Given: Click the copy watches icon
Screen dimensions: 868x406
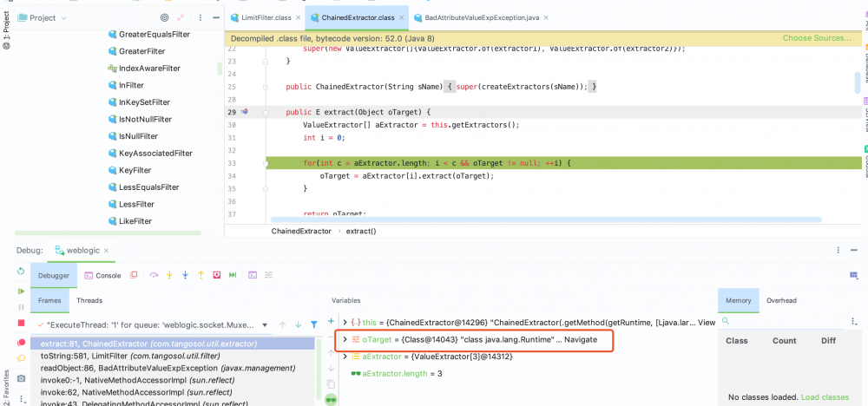Looking at the screenshot, I should [x=331, y=383].
